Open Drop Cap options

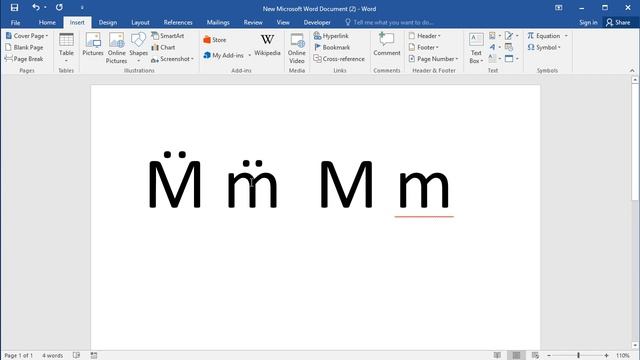tap(495, 59)
